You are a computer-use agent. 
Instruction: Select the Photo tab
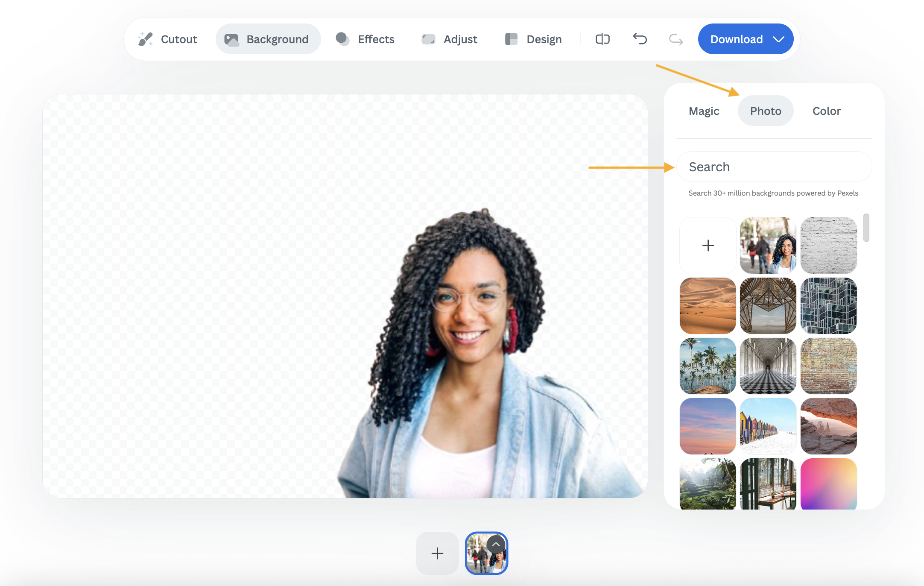tap(766, 111)
